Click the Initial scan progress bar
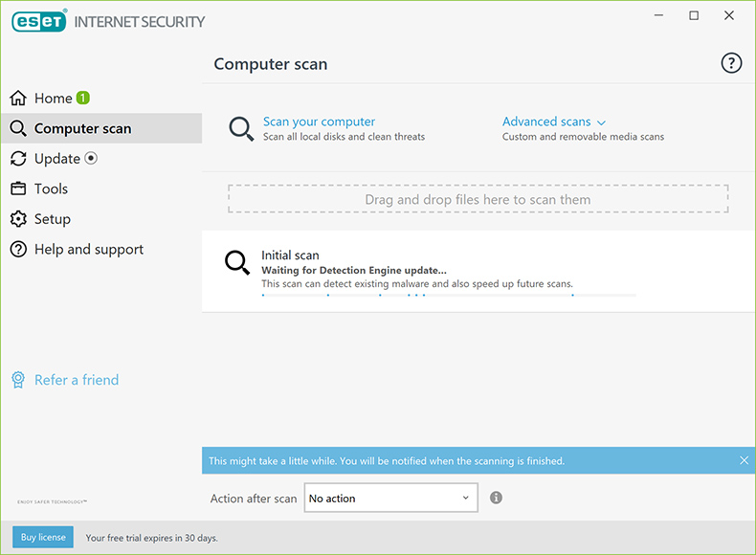Viewport: 756px width, 555px height. pos(449,295)
